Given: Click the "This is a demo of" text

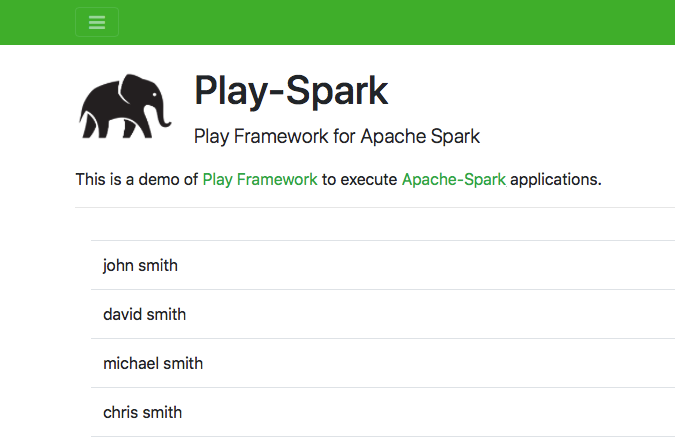Looking at the screenshot, I should click(x=136, y=180).
